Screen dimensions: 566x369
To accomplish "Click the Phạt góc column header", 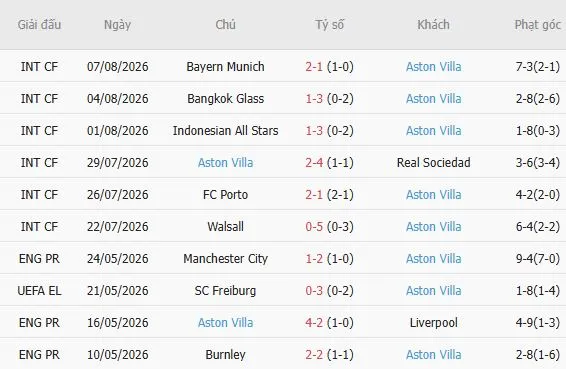I will 537,25.
